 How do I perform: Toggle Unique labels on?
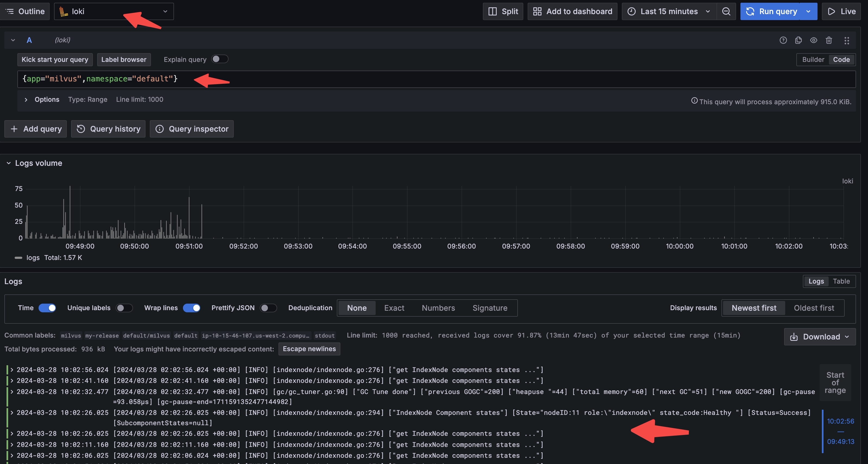pyautogui.click(x=124, y=308)
